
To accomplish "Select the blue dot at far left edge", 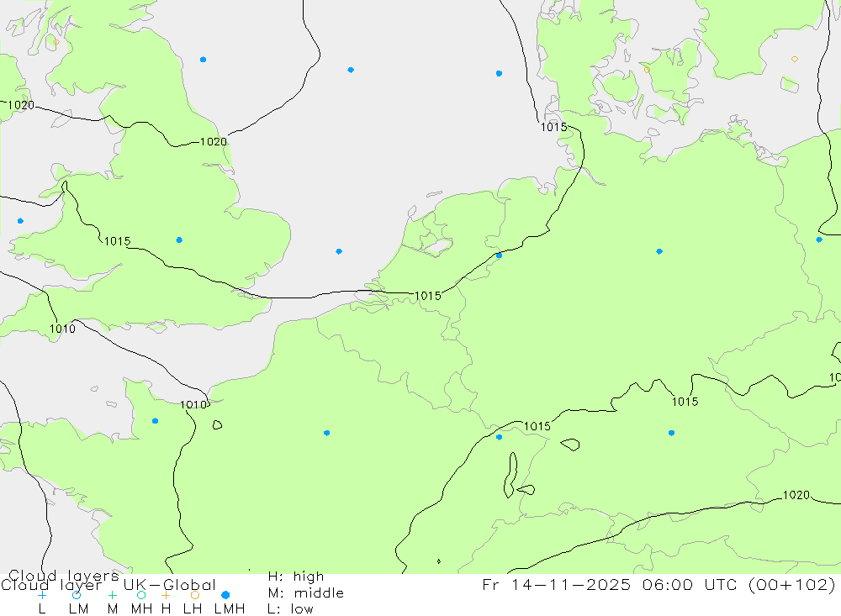I will click(20, 221).
